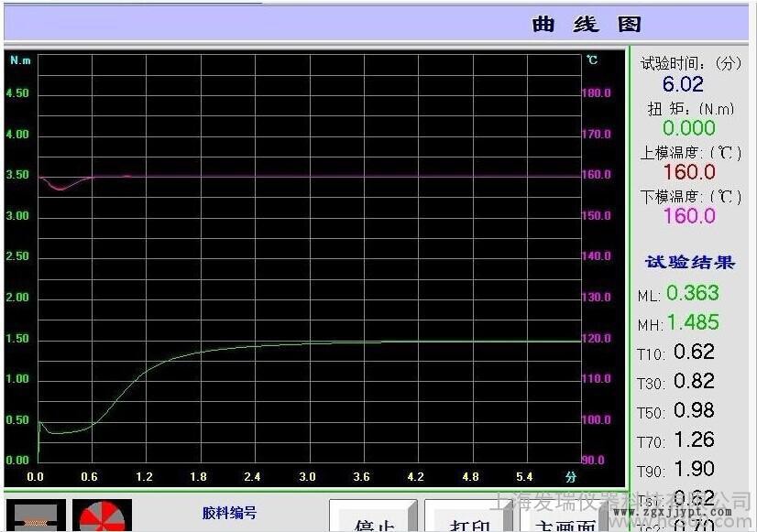This screenshot has height=532, width=757.
Task: Click the red spinning rotor indicator icon
Action: pos(102,516)
